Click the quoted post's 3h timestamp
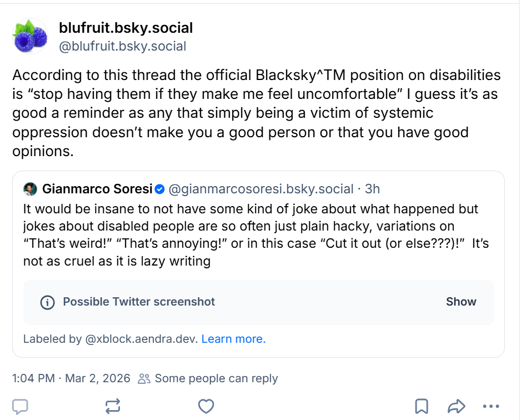Viewport: 526px width, 420px height. [x=372, y=189]
